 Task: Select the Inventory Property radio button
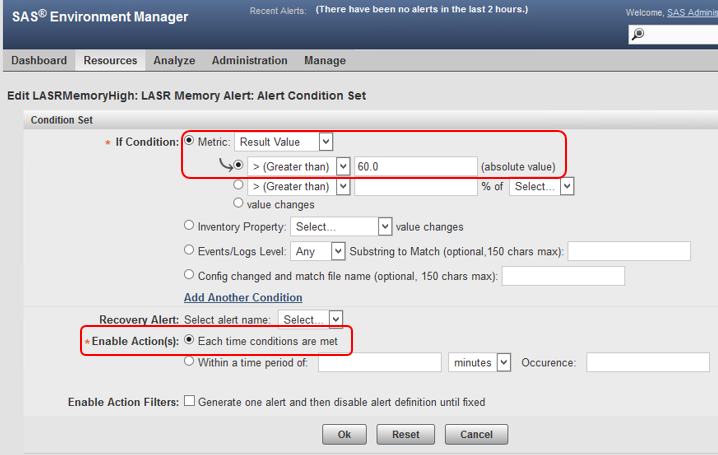coord(189,225)
